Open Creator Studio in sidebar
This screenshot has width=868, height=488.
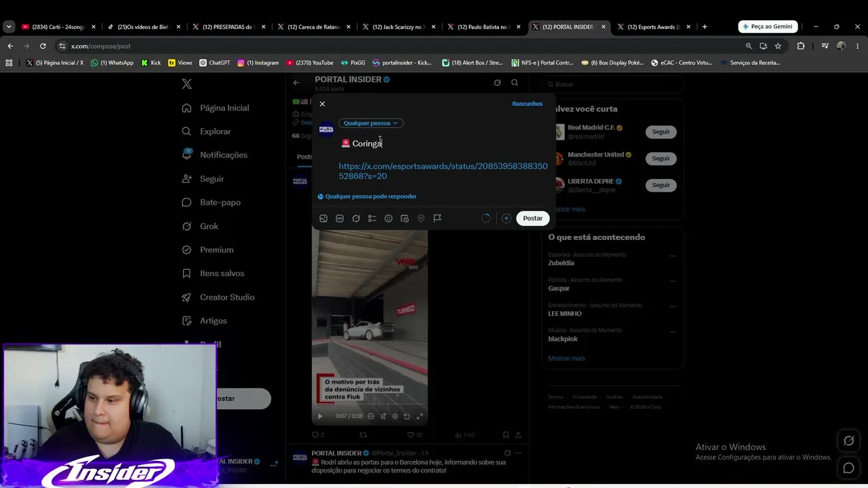click(x=218, y=297)
